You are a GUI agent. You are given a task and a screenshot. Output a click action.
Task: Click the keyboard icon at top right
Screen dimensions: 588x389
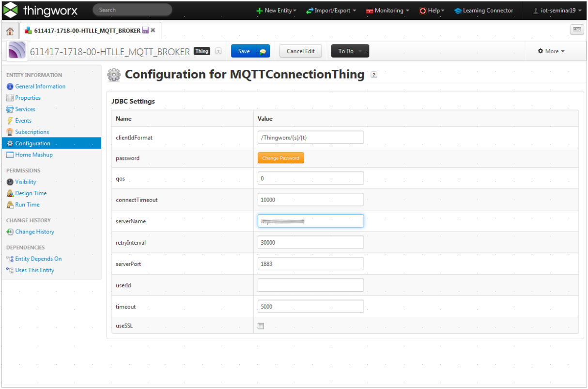click(577, 30)
